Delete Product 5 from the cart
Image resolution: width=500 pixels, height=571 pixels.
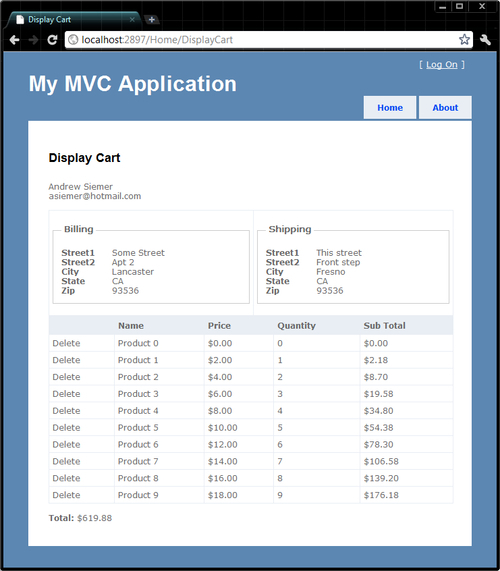pos(66,428)
